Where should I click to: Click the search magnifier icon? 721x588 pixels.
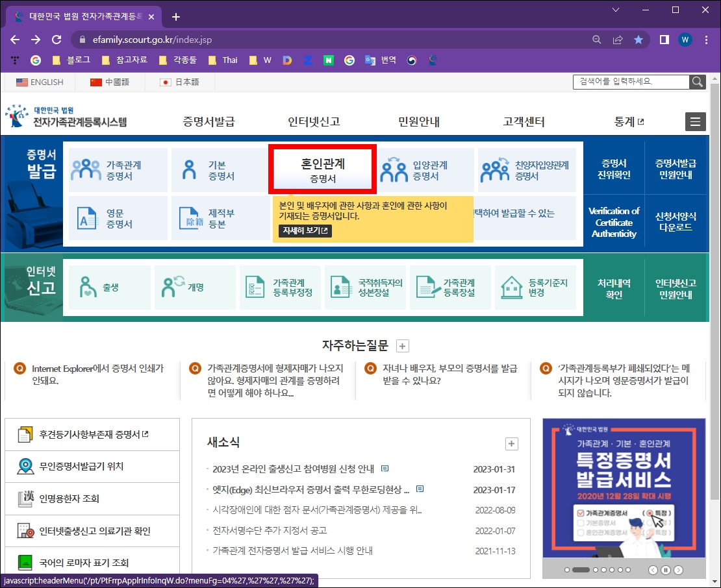[697, 82]
